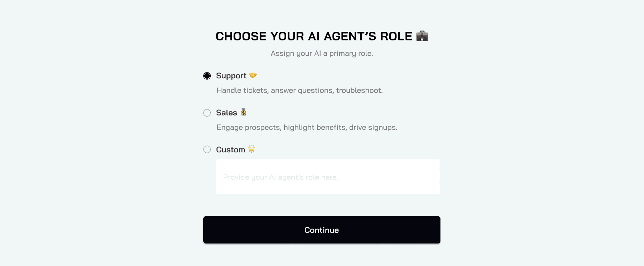Click the placeholder text in the text box

[x=280, y=177]
